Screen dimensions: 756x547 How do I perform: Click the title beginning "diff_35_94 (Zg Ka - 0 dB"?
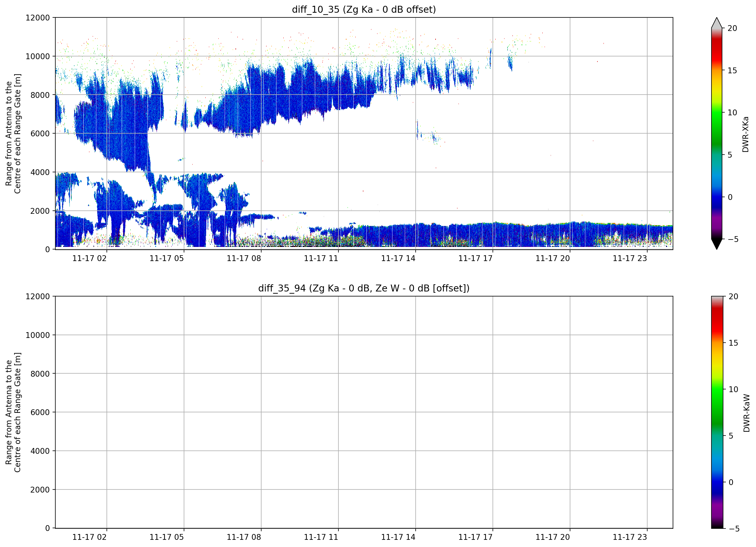pyautogui.click(x=364, y=288)
